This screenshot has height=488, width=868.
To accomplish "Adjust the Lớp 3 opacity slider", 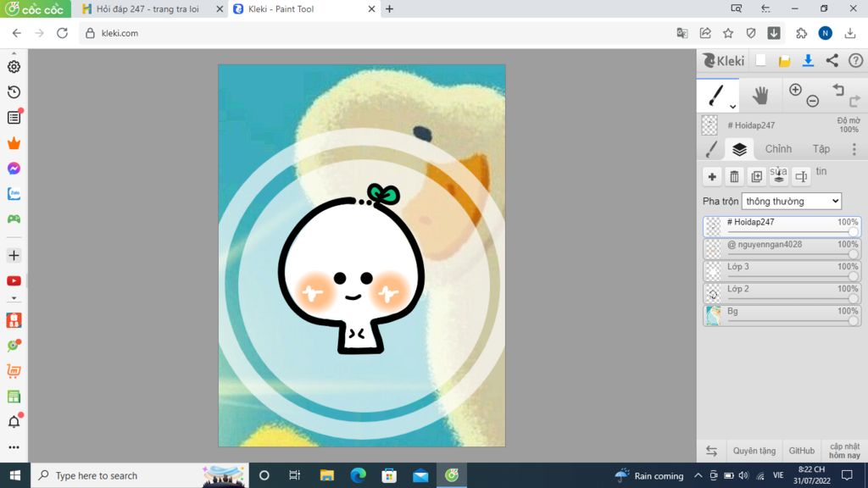I will (x=793, y=277).
